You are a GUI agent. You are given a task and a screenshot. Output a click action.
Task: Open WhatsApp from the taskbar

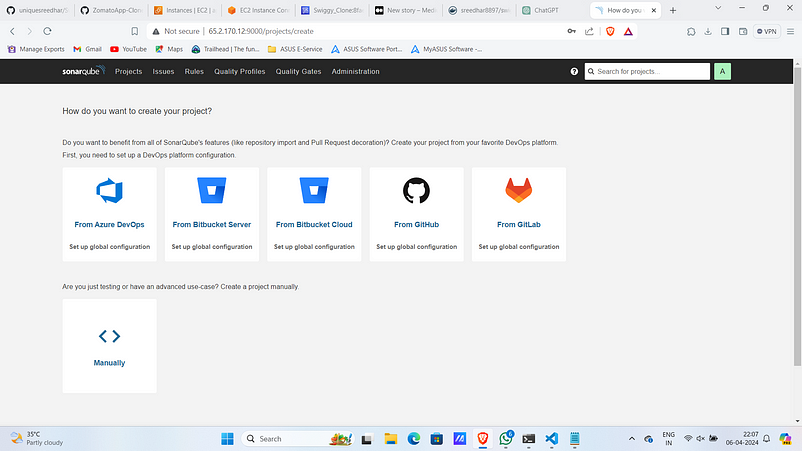(505, 439)
